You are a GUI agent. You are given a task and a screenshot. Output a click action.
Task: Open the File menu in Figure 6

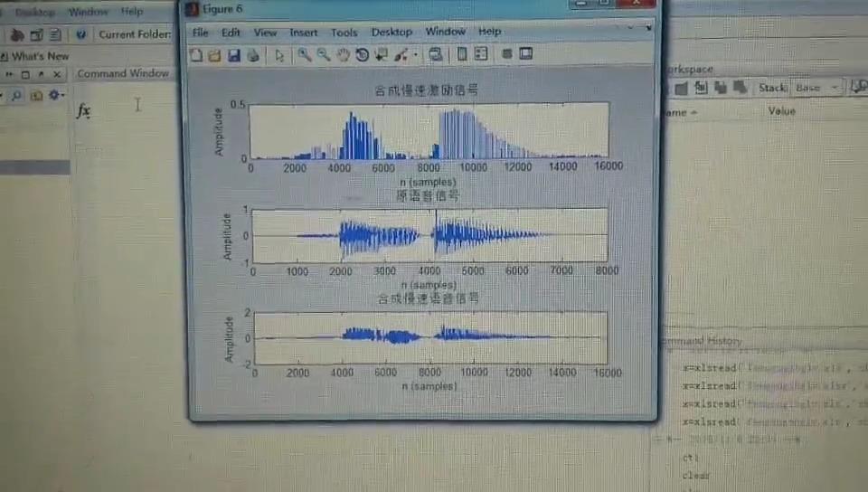201,33
